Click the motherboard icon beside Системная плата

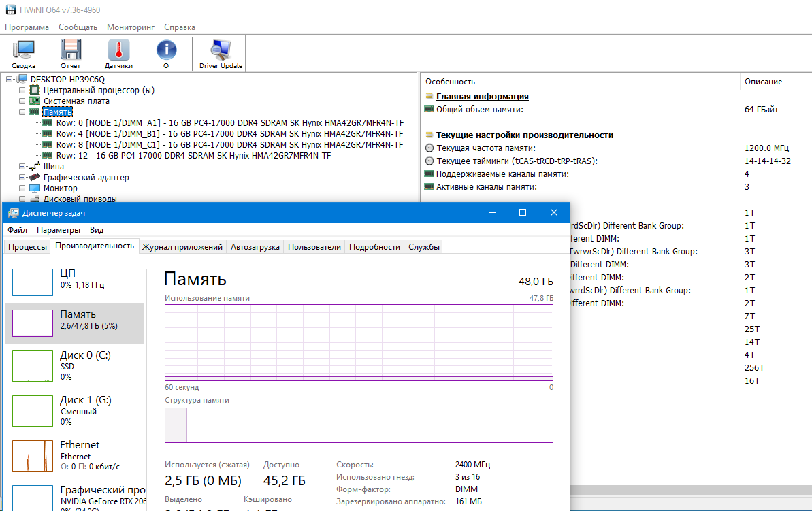[x=35, y=101]
